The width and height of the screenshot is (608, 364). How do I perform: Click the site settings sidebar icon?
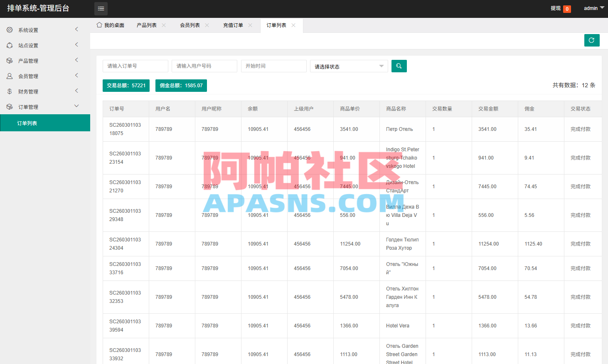click(x=10, y=45)
